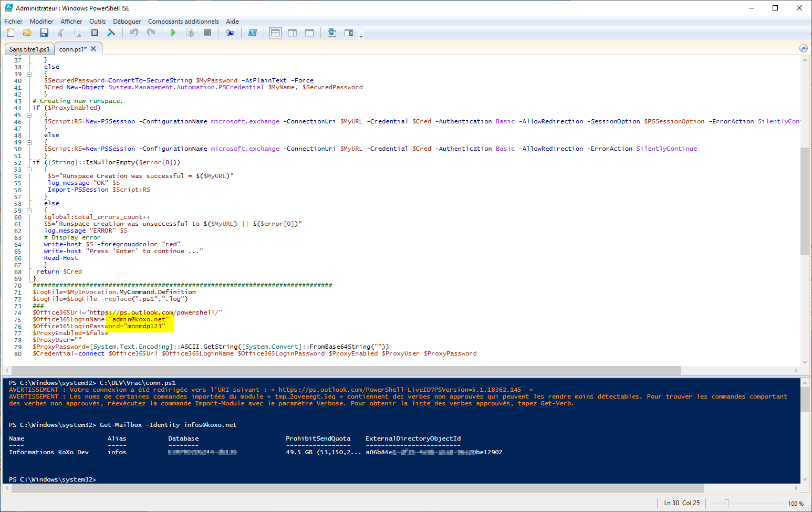Save the script with the floppy disk icon

pos(44,33)
